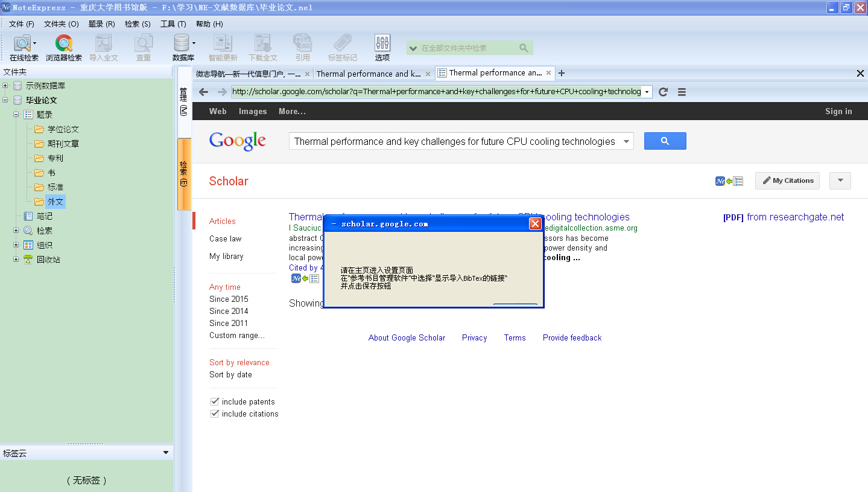Open the 题录 (R) menu
868x492 pixels.
click(x=101, y=24)
